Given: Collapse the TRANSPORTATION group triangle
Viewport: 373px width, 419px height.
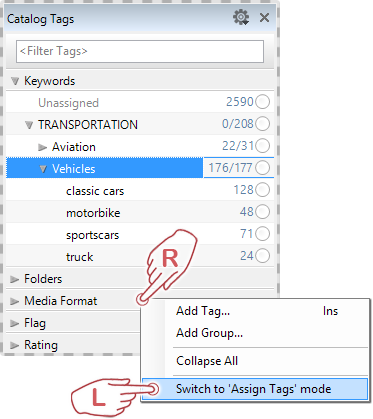Looking at the screenshot, I should (x=29, y=125).
